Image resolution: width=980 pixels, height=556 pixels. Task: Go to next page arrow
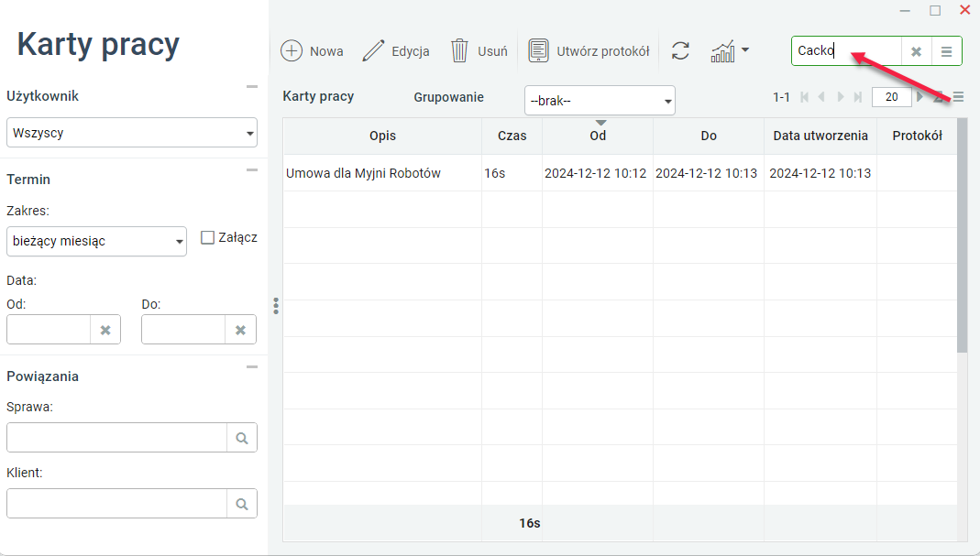click(841, 97)
